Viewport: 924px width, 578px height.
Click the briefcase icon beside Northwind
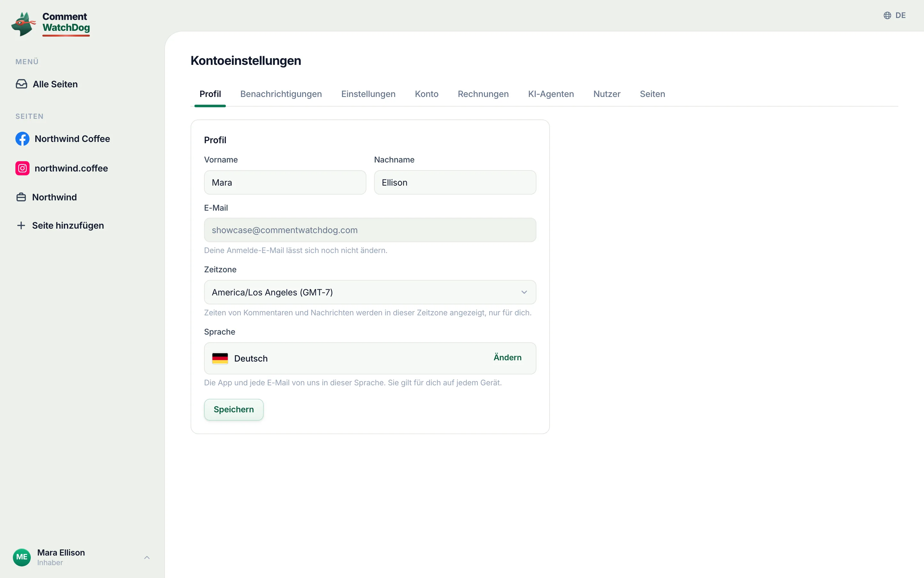(x=21, y=197)
